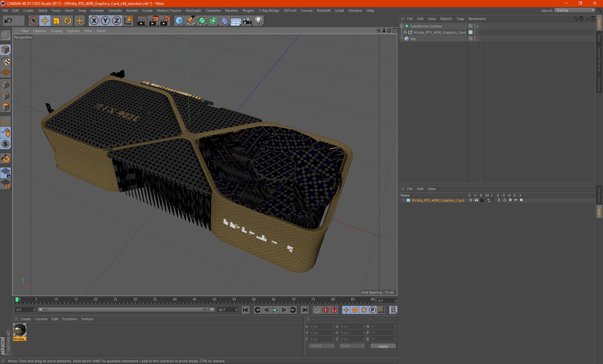The width and height of the screenshot is (603, 364).
Task: Add a Cube primitive object
Action: [x=179, y=21]
